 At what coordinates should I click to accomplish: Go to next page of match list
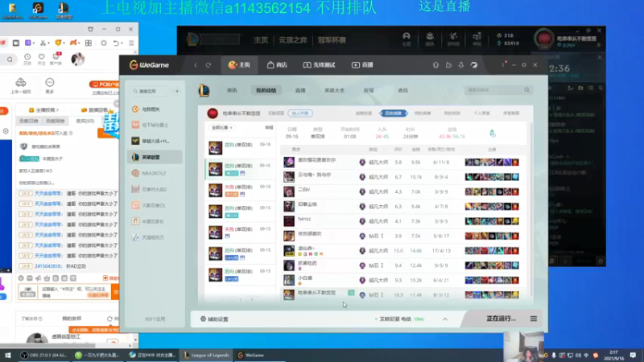[252, 299]
